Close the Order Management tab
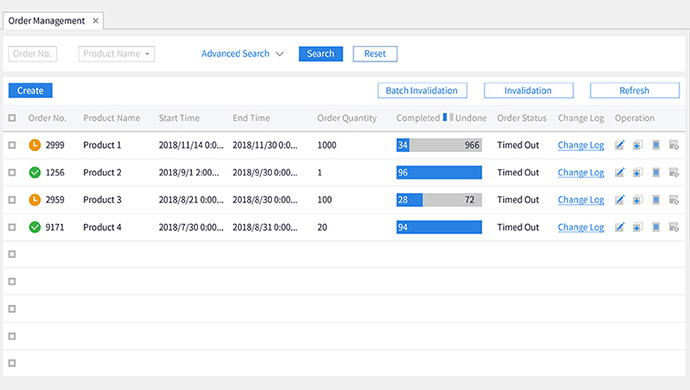Image resolution: width=690 pixels, height=390 pixels. [95, 21]
